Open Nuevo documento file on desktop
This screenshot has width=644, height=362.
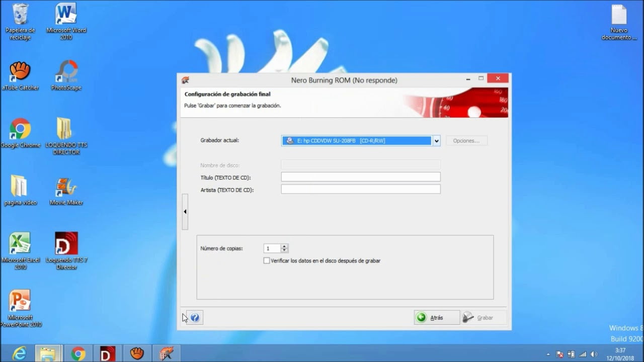coord(619,22)
